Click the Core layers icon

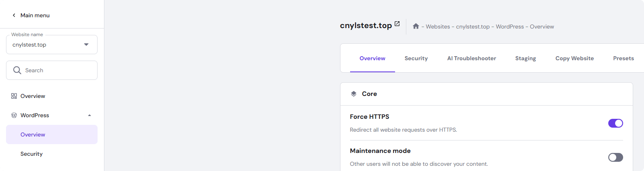354,94
